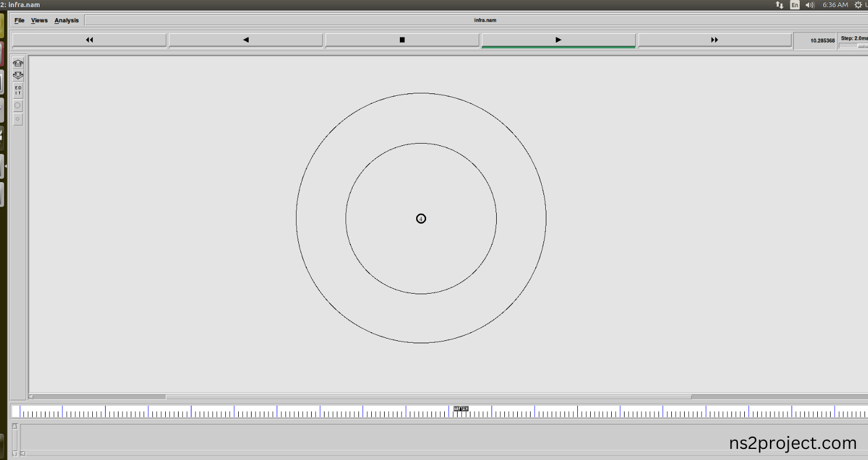Play the animation forward
The image size is (868, 460).
coord(559,40)
